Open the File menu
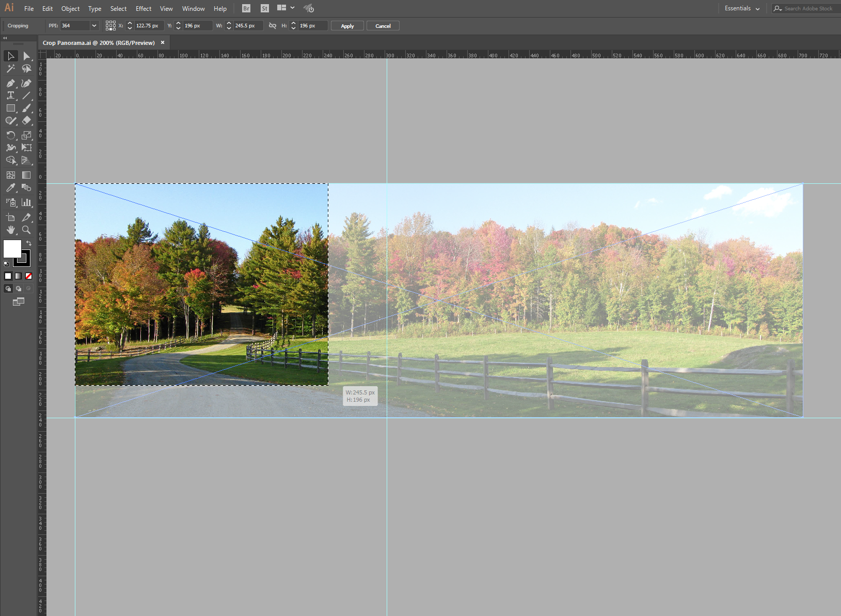 tap(29, 9)
